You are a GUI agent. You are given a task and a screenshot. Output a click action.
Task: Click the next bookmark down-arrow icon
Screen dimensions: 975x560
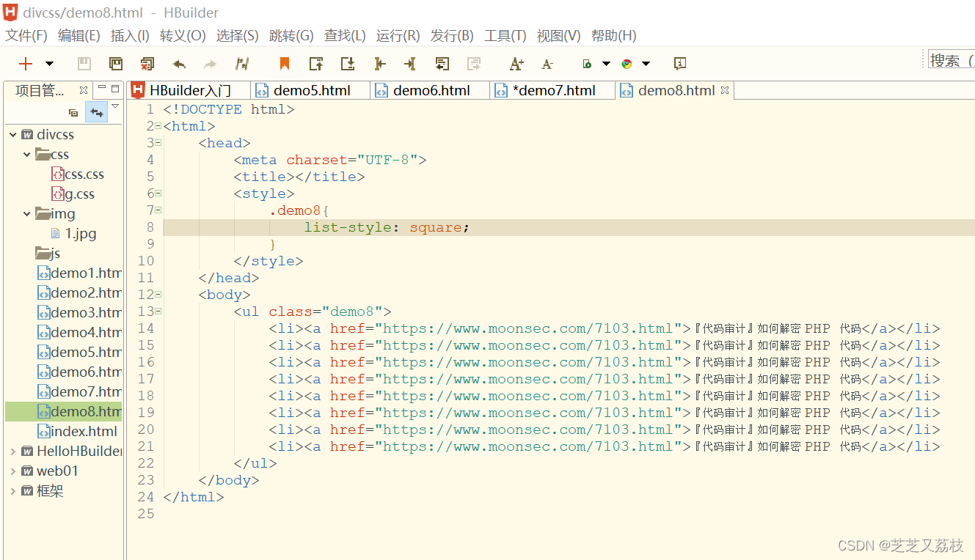(348, 64)
